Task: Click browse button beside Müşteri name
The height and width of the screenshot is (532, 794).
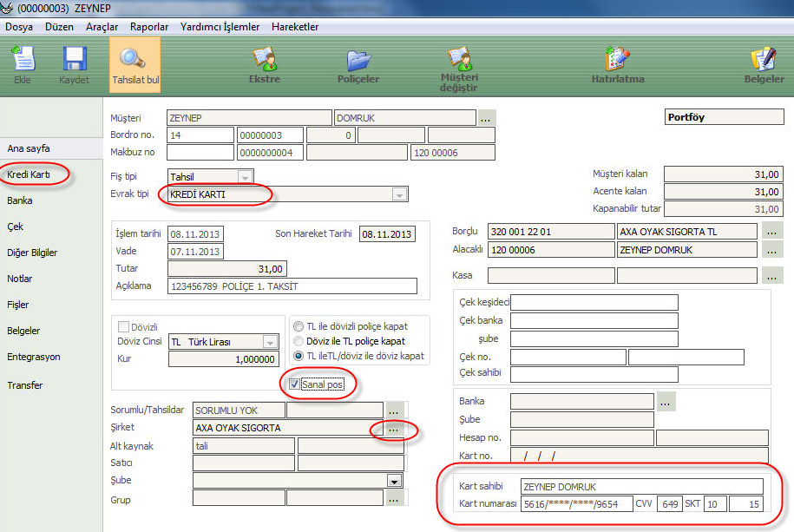Action: 486,117
